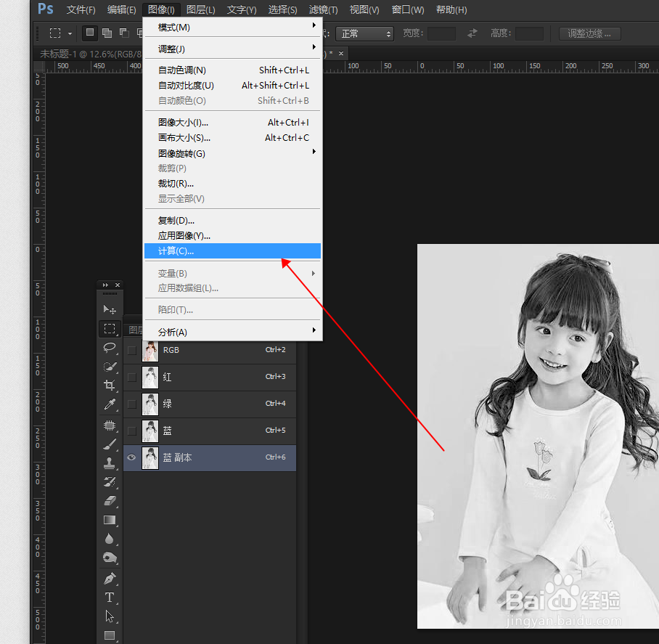
Task: Open the 正常 style dropdown
Action: (x=364, y=33)
